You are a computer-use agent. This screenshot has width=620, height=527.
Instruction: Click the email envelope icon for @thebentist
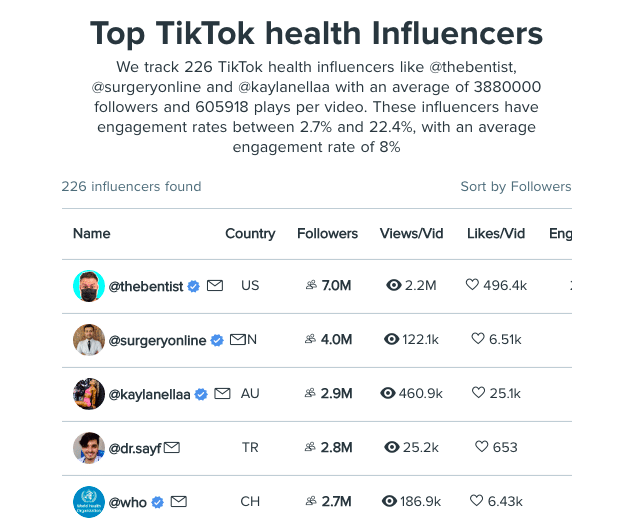[215, 285]
